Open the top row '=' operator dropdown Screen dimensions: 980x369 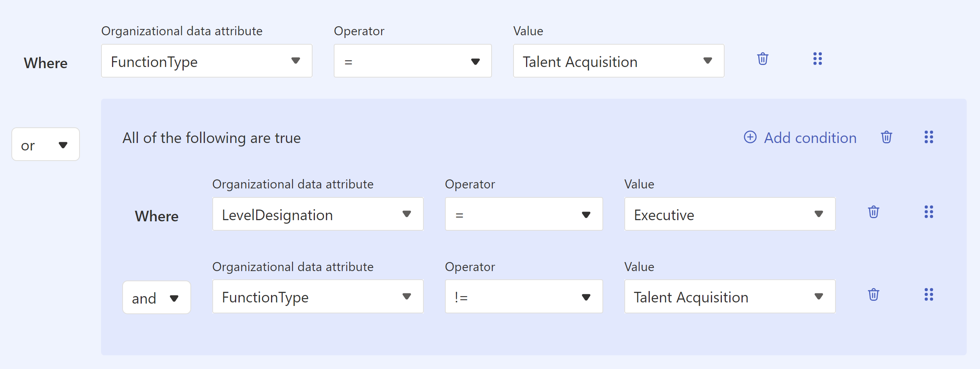[x=412, y=61]
